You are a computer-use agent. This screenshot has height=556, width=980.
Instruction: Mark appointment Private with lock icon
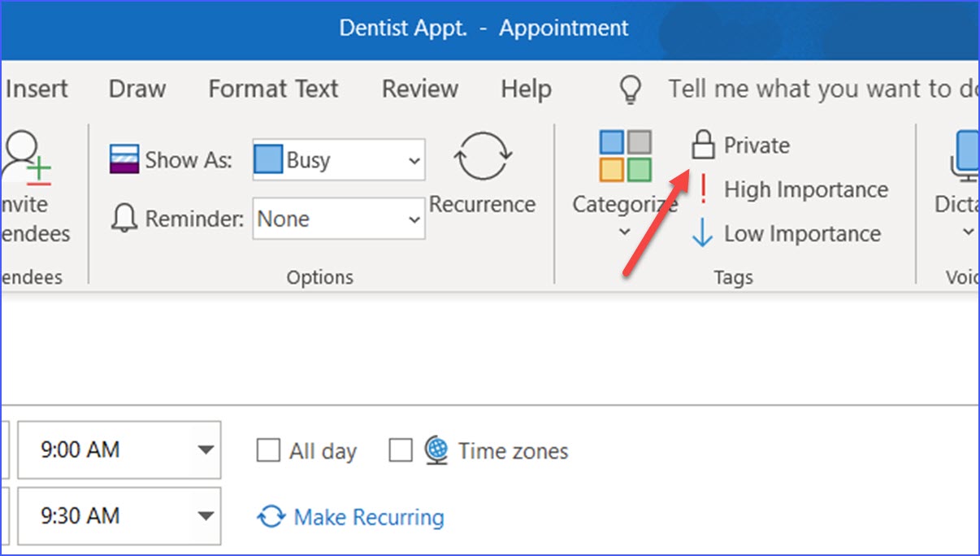(x=702, y=146)
